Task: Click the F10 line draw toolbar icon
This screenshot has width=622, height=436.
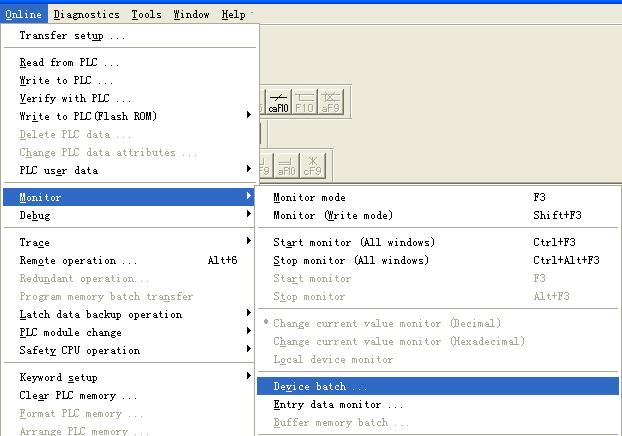Action: pos(305,101)
